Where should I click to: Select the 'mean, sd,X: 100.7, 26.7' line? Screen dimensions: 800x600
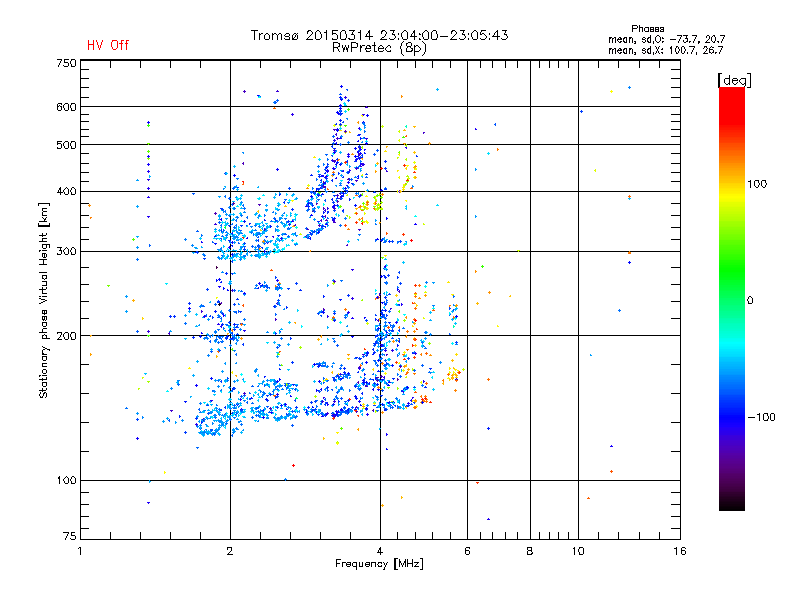(665, 50)
